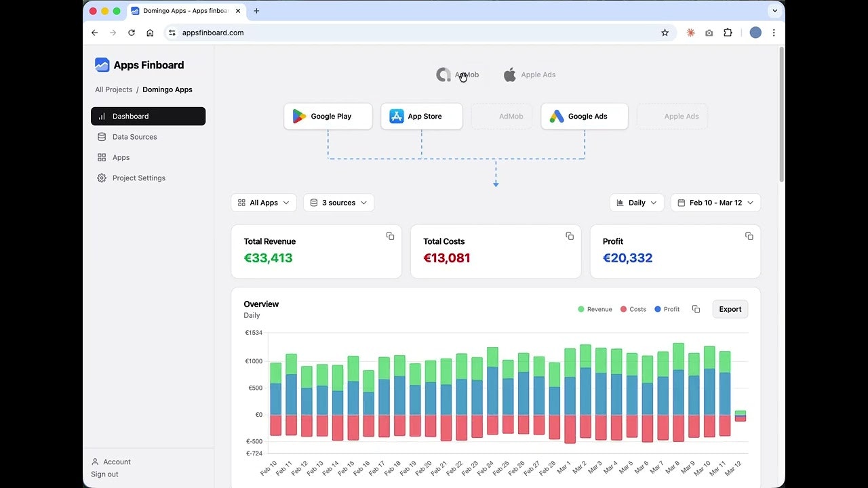The image size is (868, 488).
Task: Open the browser extensions puzzle icon
Action: tap(728, 33)
